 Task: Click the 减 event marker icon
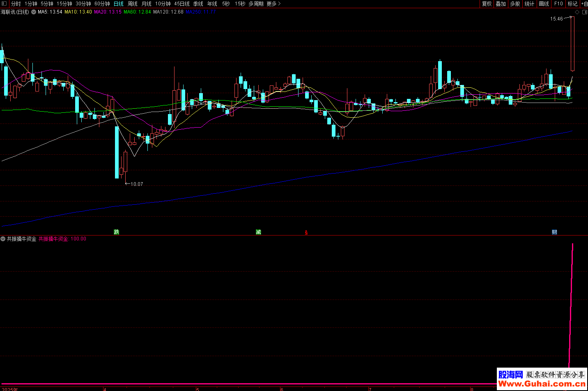click(x=258, y=232)
